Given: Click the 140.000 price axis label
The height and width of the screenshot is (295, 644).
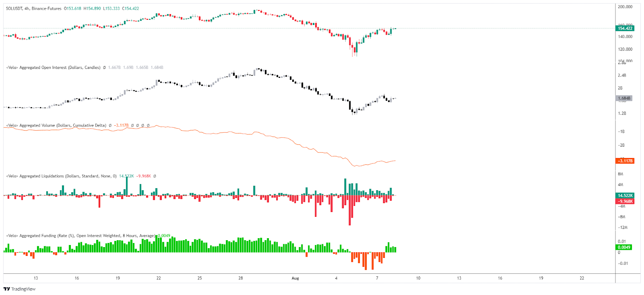Looking at the screenshot, I should 625,37.
